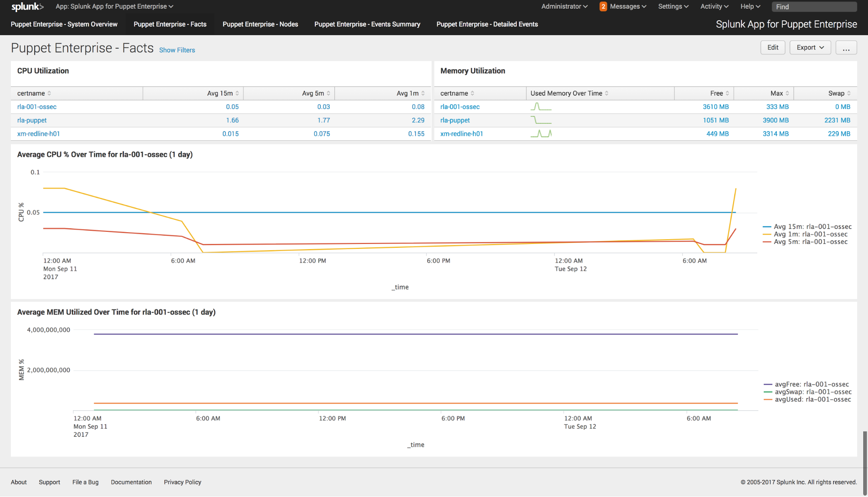
Task: Click Avg 1m: rla-001-ossec legend entry
Action: (805, 234)
